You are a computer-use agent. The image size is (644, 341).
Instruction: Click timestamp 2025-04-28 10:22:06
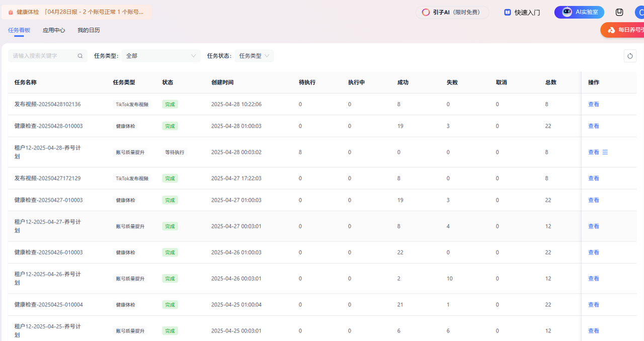point(236,104)
